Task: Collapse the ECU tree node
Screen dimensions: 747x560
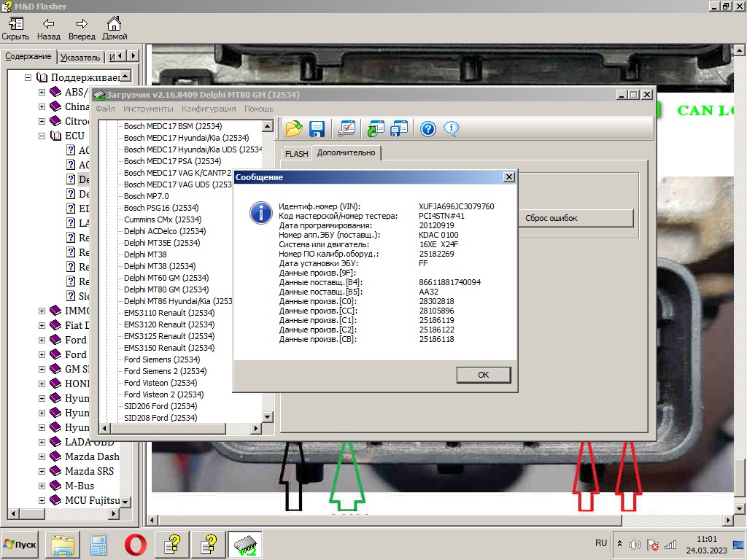Action: click(42, 136)
